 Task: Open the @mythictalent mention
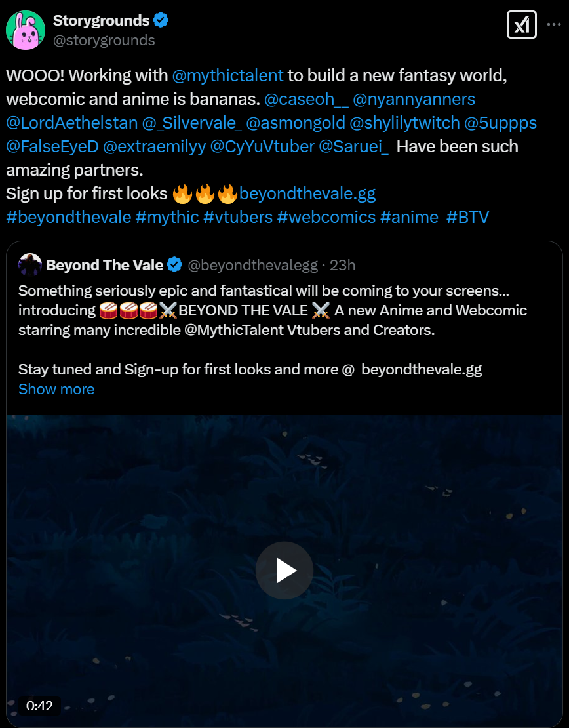pyautogui.click(x=227, y=75)
